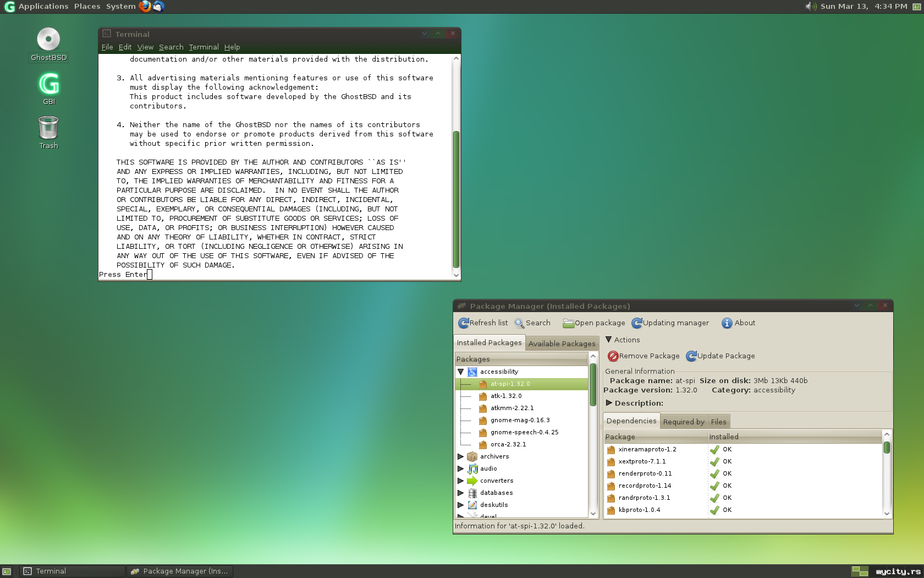
Task: Click Refresh list in Package Manager toolbar
Action: (483, 323)
